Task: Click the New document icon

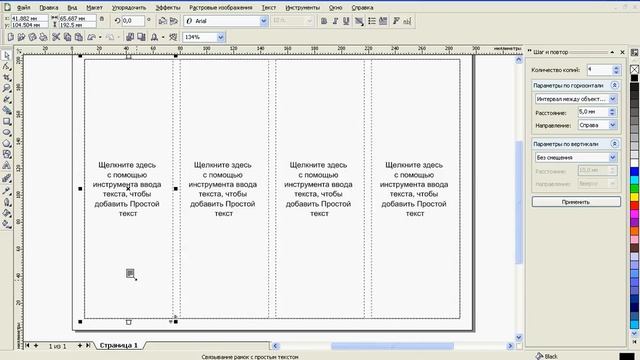Action: 11,37
